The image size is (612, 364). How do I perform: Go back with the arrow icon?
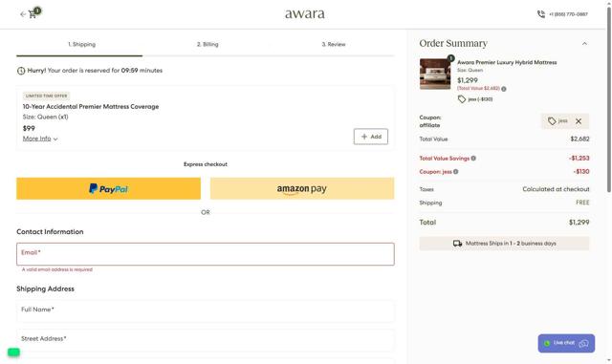23,14
